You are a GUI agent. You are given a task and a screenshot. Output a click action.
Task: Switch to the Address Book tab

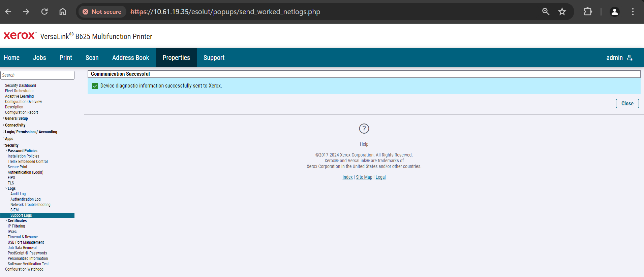[131, 58]
